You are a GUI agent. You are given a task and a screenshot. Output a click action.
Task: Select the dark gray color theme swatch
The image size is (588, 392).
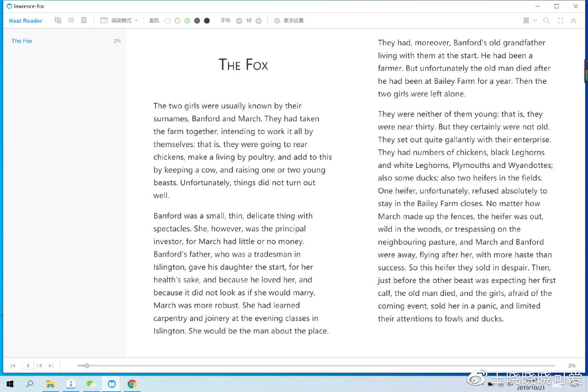(x=197, y=21)
